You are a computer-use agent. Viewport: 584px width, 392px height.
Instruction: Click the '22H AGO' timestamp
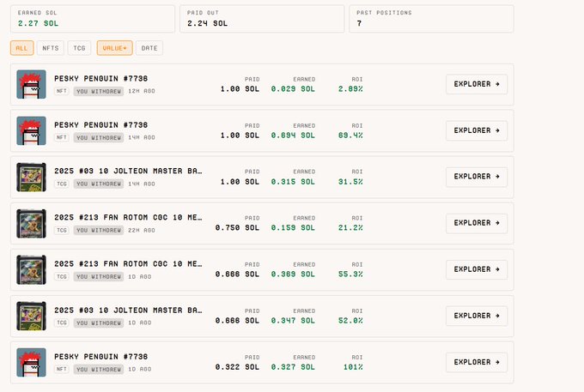coord(142,230)
